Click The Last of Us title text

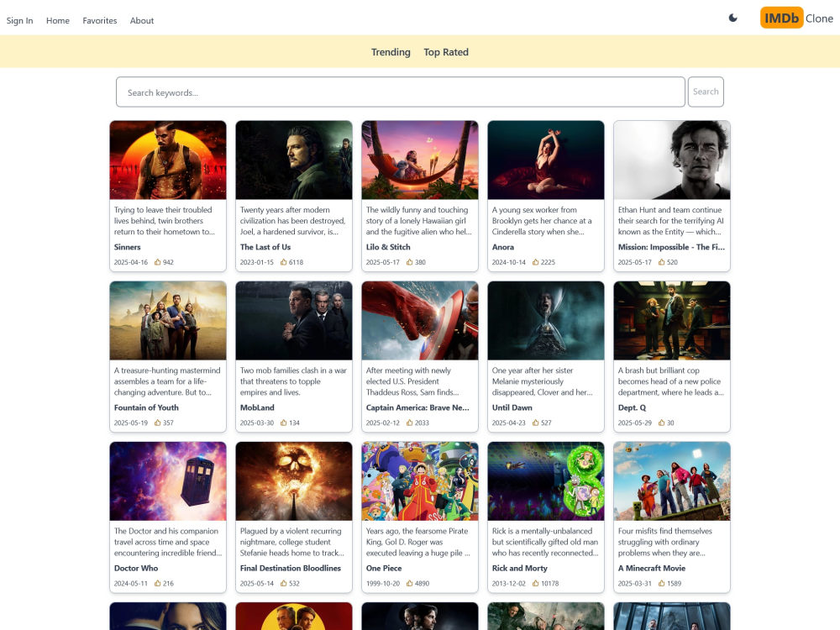(265, 247)
